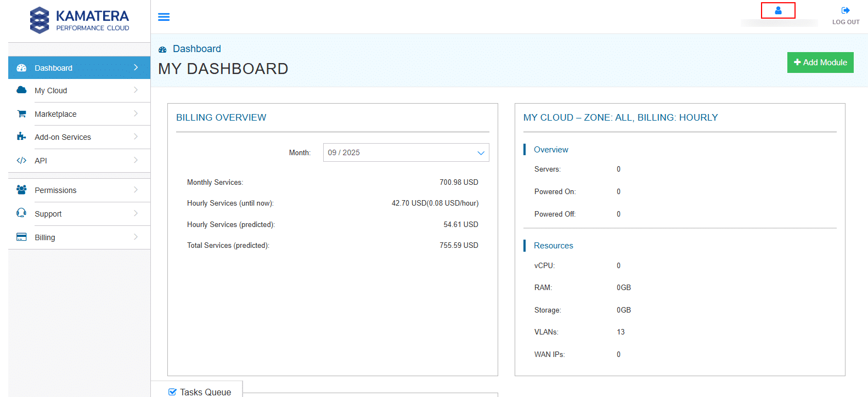Click the API code brackets icon
Screen dimensions: 868x397
pyautogui.click(x=21, y=161)
